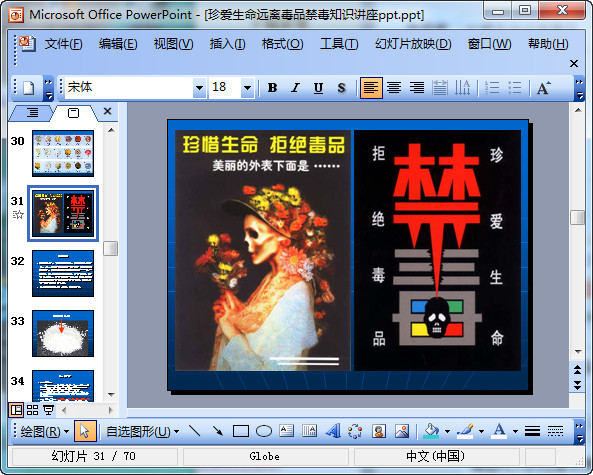The height and width of the screenshot is (475, 593).
Task: Center align text
Action: click(x=394, y=88)
